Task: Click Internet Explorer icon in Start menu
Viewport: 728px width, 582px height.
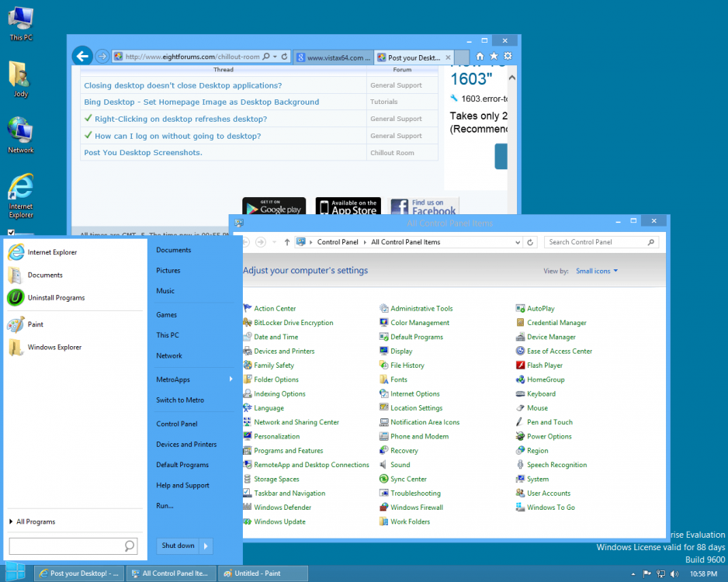Action: (16, 252)
